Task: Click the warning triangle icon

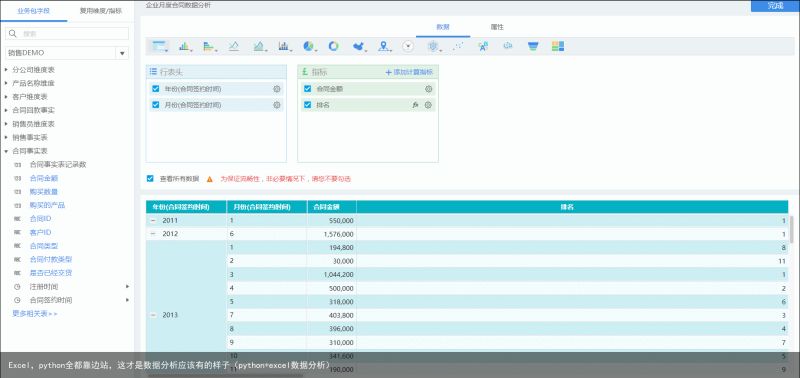Action: point(210,180)
